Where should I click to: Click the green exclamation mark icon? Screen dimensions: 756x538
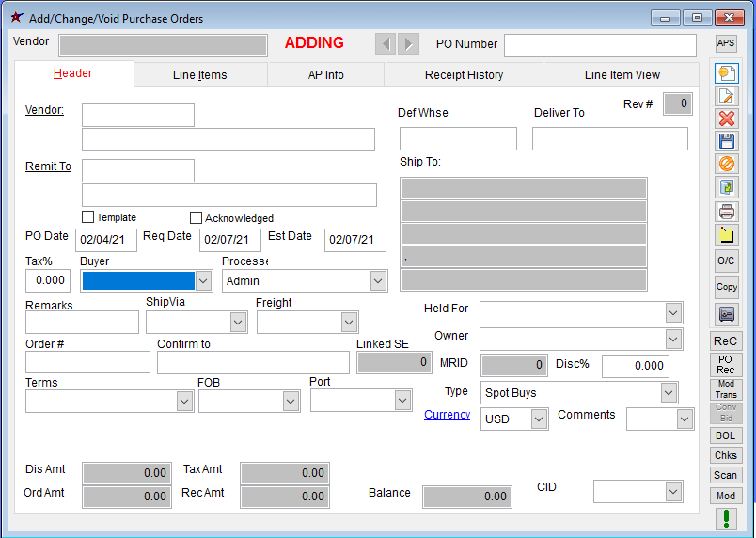pos(726,518)
